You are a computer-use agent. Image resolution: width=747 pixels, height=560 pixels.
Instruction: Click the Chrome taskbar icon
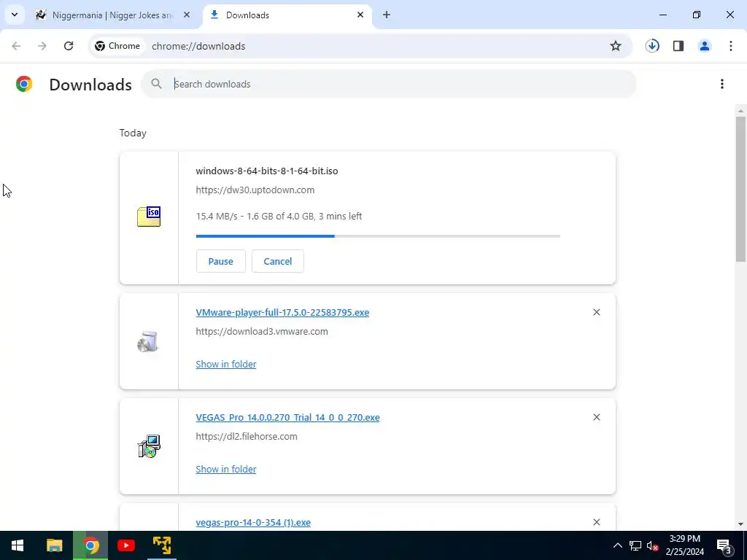(90, 545)
